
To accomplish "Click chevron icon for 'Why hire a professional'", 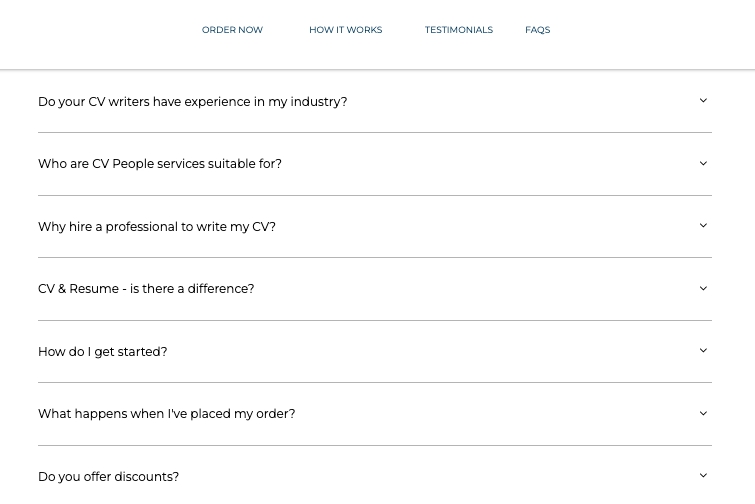I will point(703,226).
